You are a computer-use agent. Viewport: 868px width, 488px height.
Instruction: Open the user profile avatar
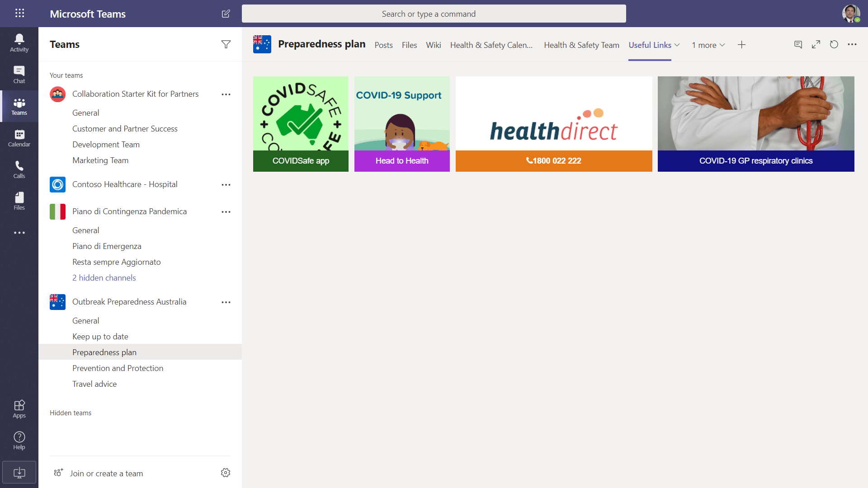click(x=851, y=14)
